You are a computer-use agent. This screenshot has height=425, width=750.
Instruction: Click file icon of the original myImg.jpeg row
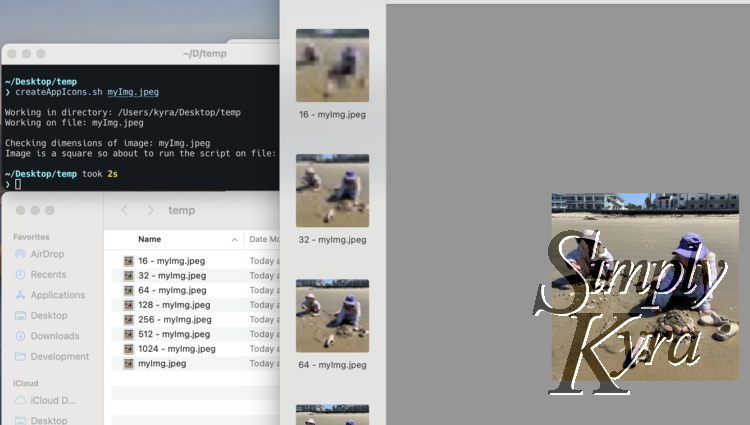[129, 363]
